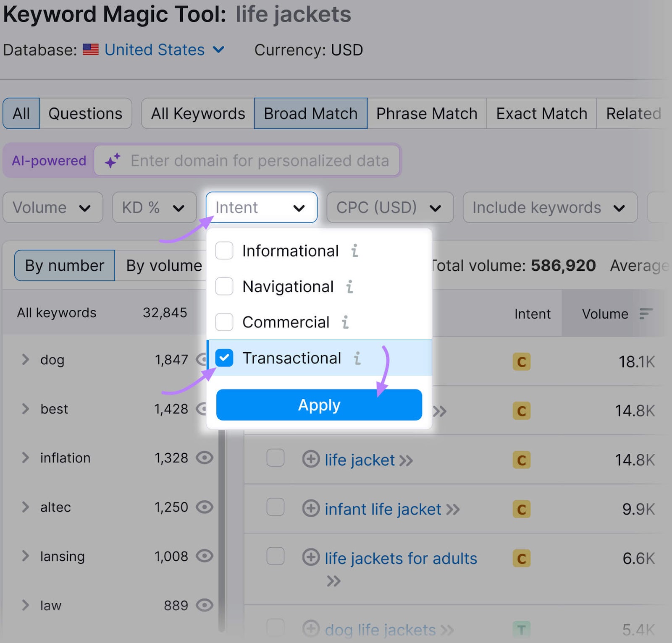Expand the inflation keyword group
This screenshot has height=643, width=672.
point(26,457)
